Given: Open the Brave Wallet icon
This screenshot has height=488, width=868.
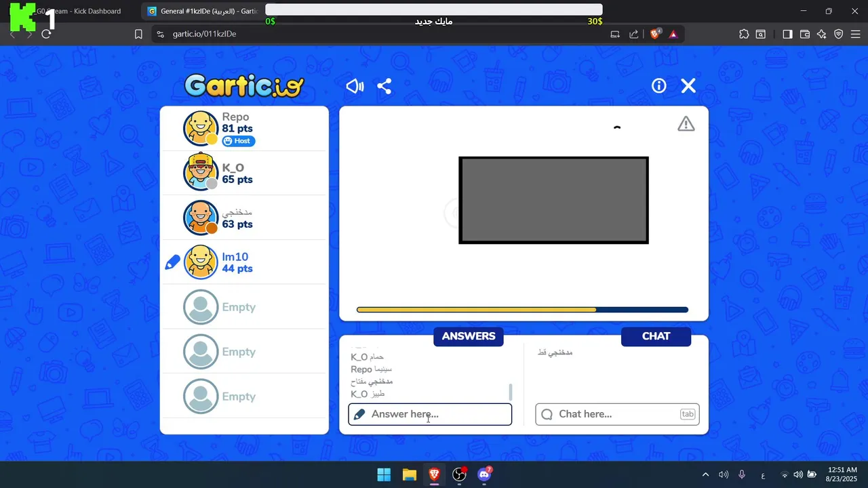Looking at the screenshot, I should 805,34.
